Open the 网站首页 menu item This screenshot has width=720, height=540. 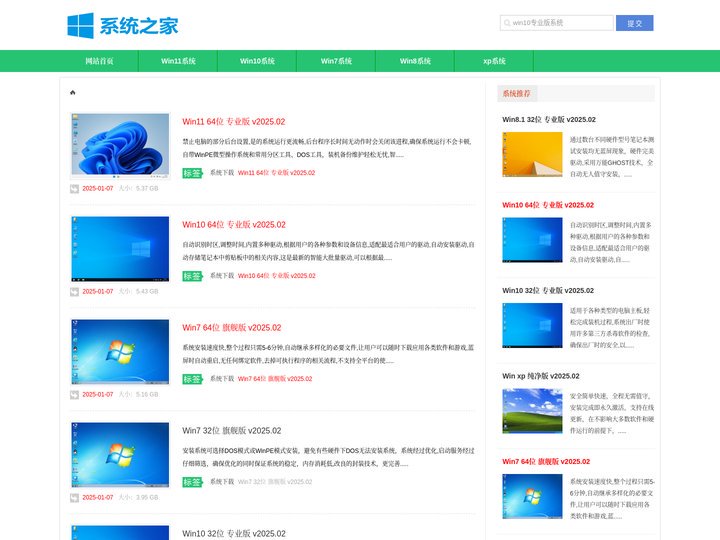pos(99,61)
